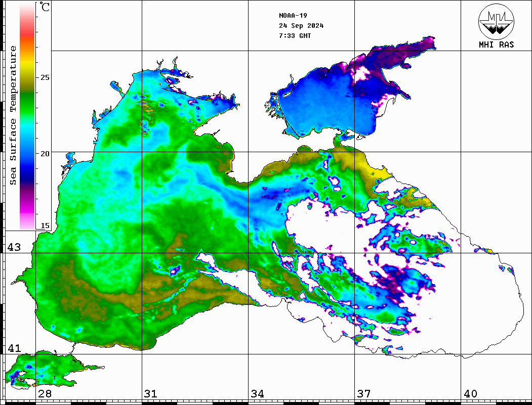Click the longitude label "28"

click(x=45, y=394)
